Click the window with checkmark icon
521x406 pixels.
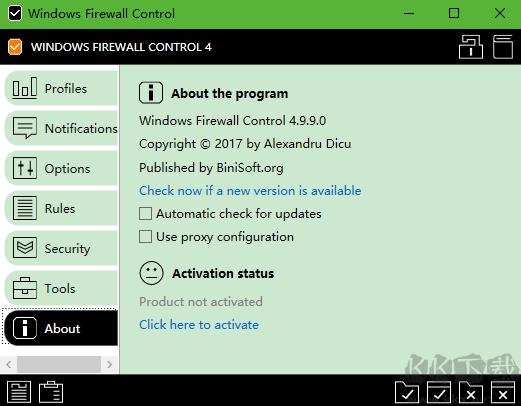point(439,392)
